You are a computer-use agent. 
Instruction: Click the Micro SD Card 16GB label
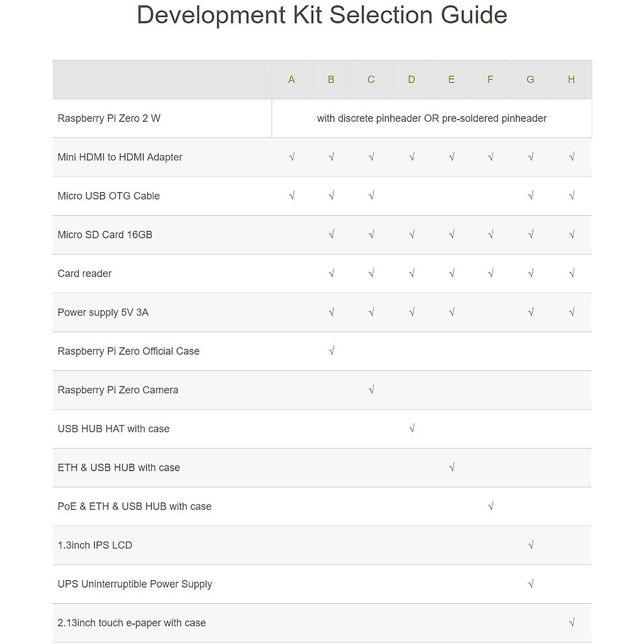coord(105,235)
